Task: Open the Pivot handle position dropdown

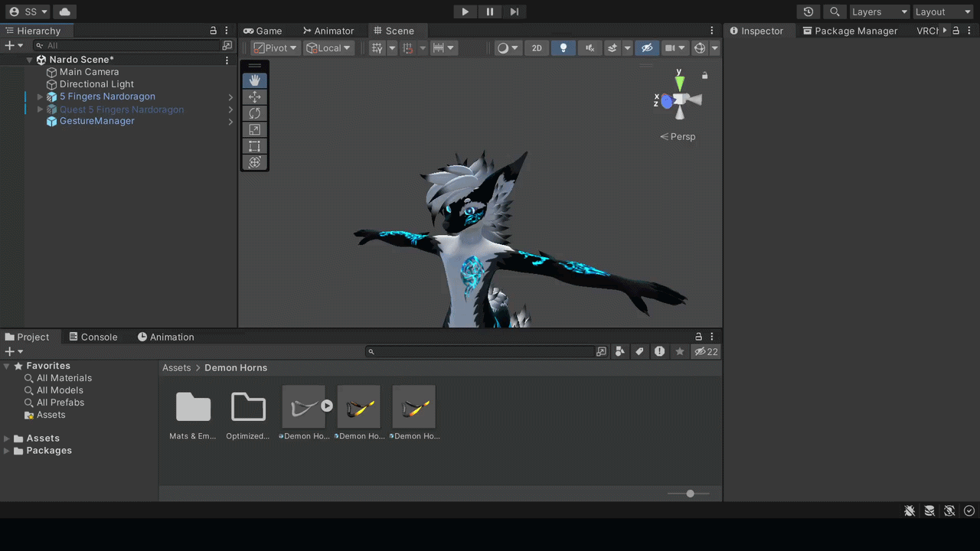Action: [276, 48]
